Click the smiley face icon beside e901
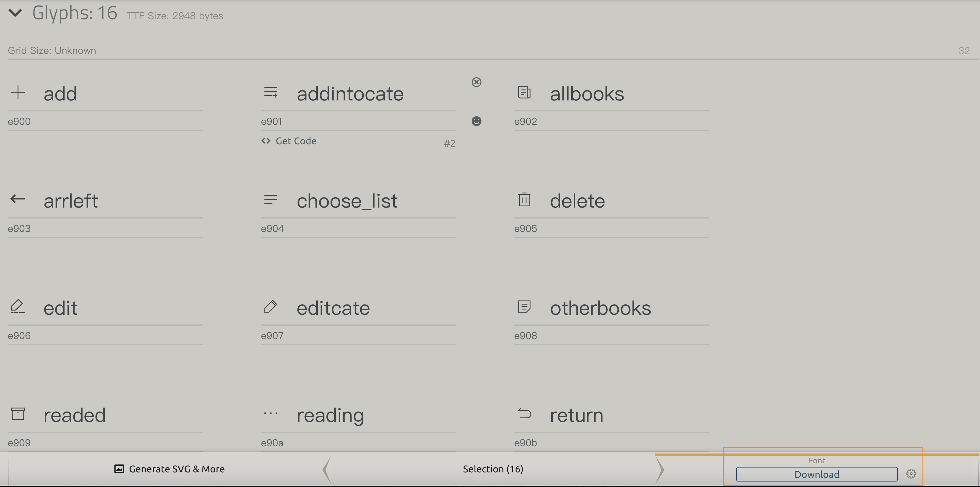 coord(476,121)
